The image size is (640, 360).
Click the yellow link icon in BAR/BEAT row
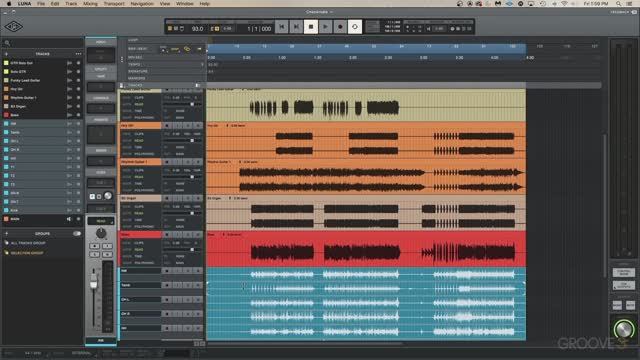point(187,49)
